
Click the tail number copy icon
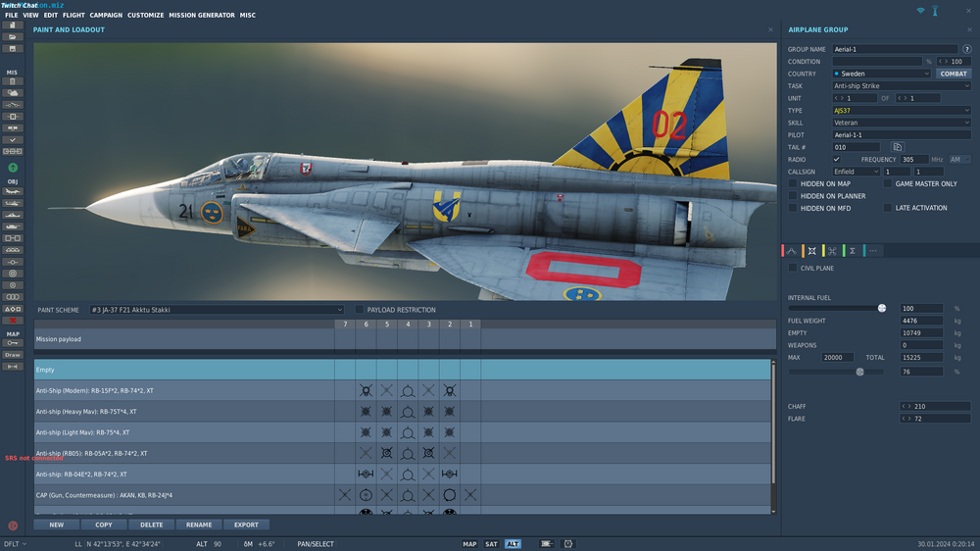click(898, 147)
